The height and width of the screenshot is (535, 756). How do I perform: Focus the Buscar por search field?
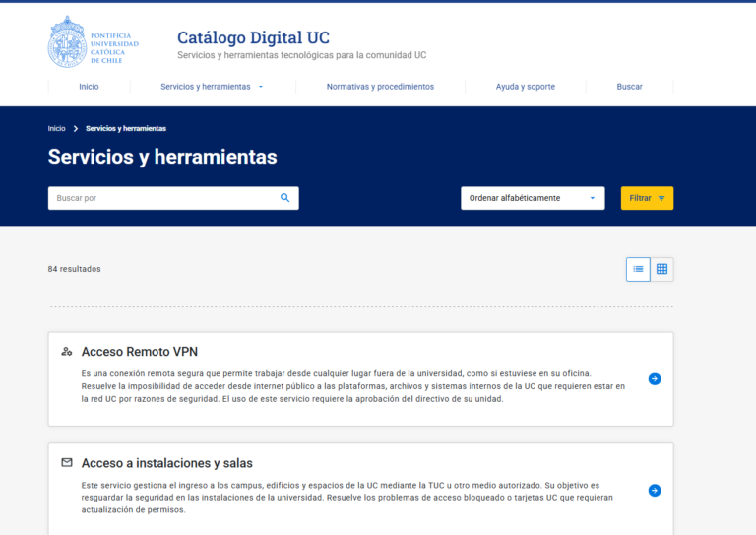pyautogui.click(x=173, y=198)
